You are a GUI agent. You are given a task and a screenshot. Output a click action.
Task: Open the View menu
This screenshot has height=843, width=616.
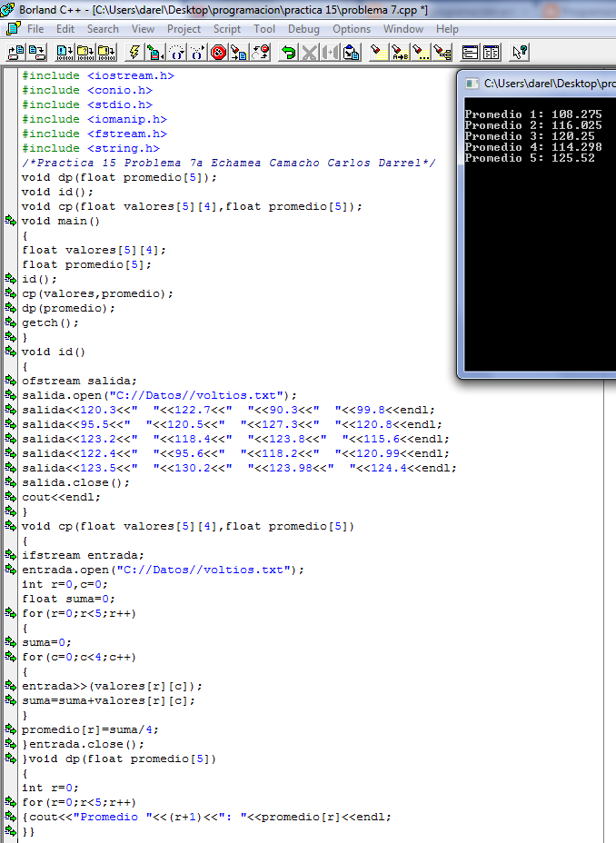coord(143,29)
